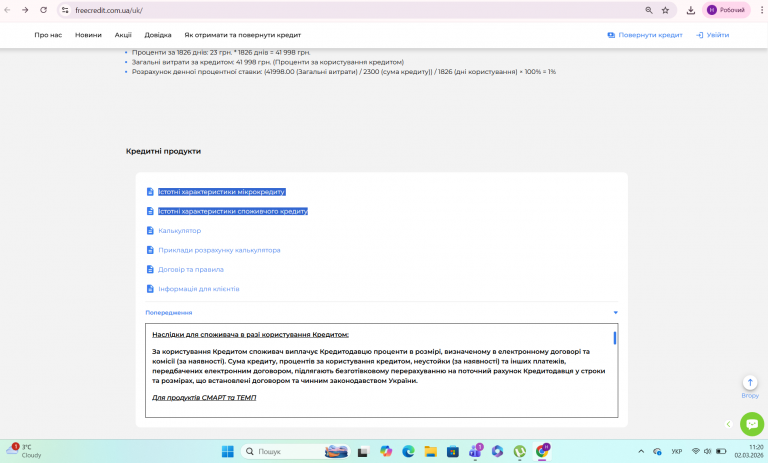The width and height of the screenshot is (768, 463).
Task: Reload the freecredit page
Action: [x=44, y=10]
